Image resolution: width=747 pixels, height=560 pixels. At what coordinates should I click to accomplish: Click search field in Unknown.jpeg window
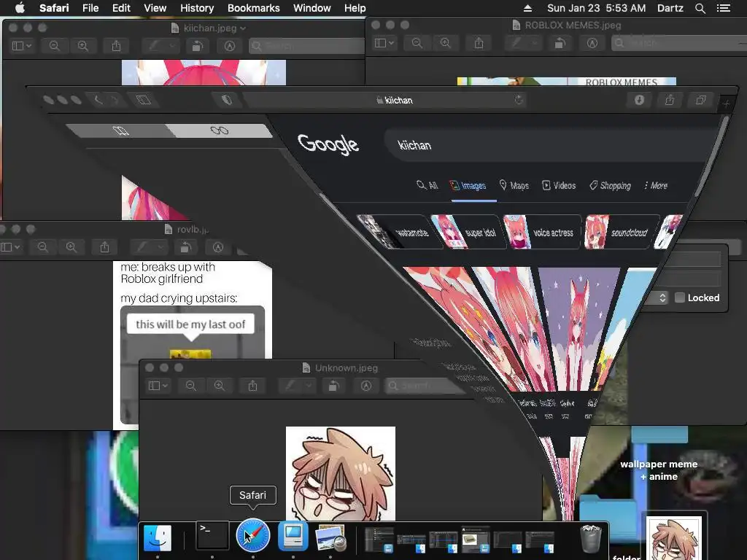click(426, 385)
